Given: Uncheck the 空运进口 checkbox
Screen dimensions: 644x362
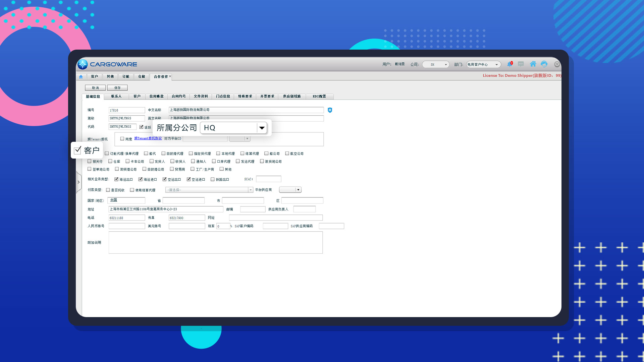Looking at the screenshot, I should [x=189, y=179].
